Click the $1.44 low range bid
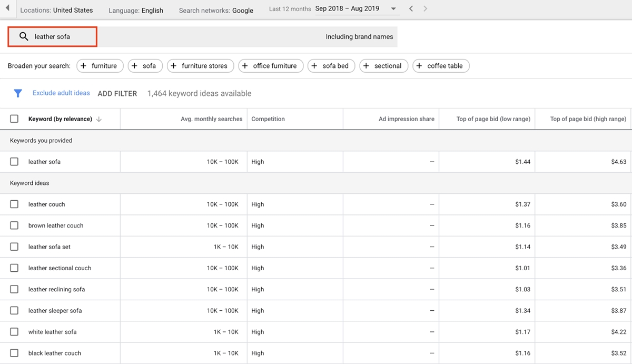This screenshot has width=632, height=364. tap(523, 162)
